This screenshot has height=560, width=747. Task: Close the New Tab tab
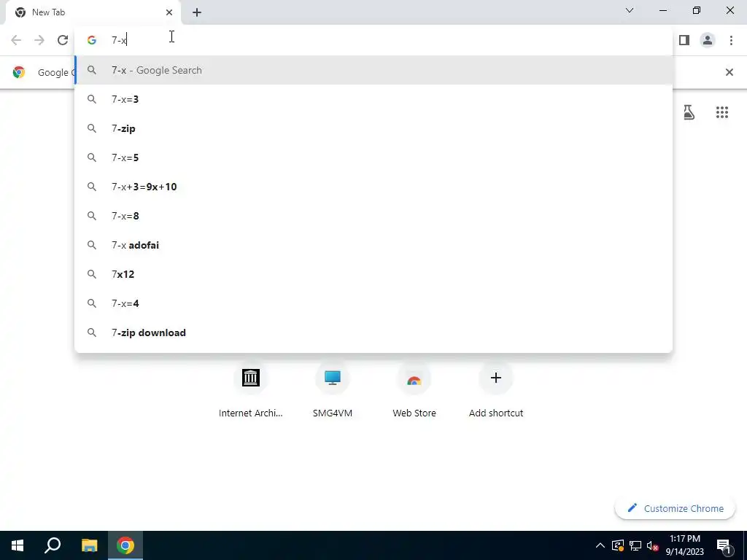(x=169, y=12)
